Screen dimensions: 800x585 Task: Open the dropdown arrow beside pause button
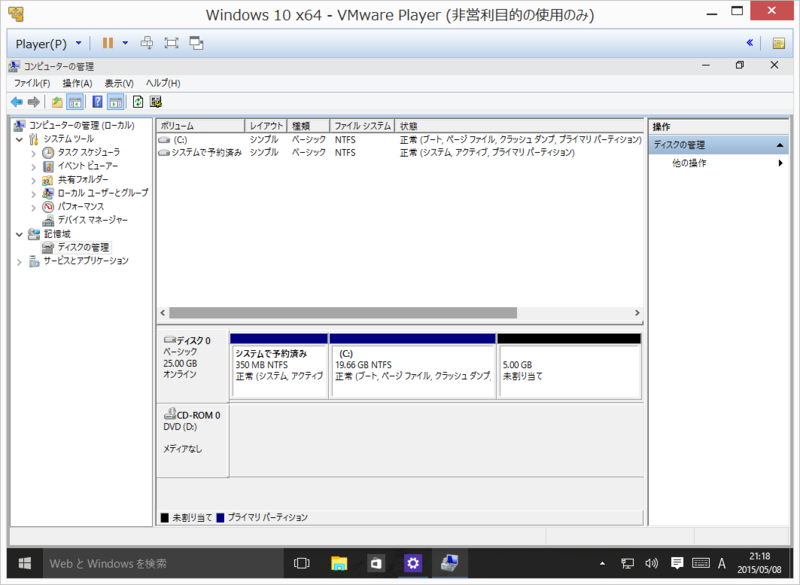pos(125,43)
